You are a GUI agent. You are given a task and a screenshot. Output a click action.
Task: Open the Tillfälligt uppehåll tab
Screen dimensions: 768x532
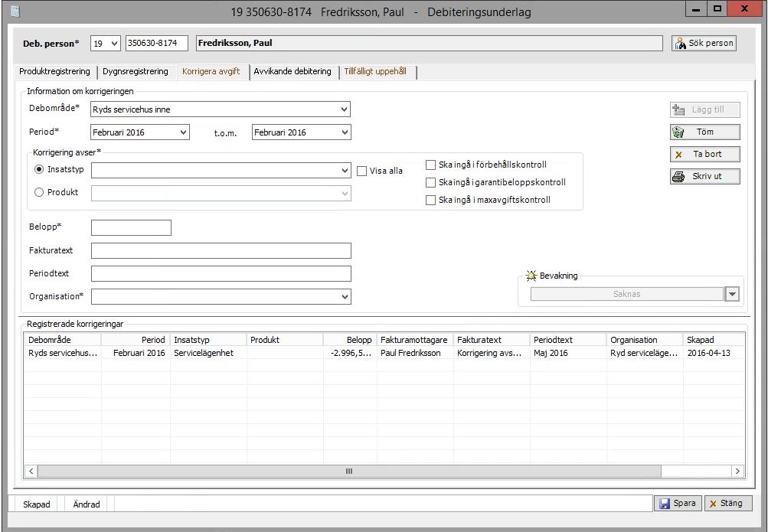pyautogui.click(x=375, y=71)
